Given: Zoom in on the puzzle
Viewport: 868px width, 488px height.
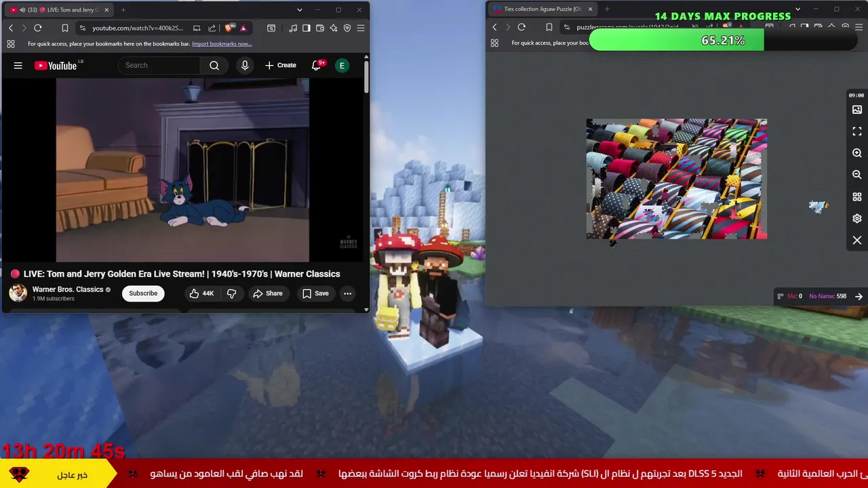Looking at the screenshot, I should [x=857, y=153].
